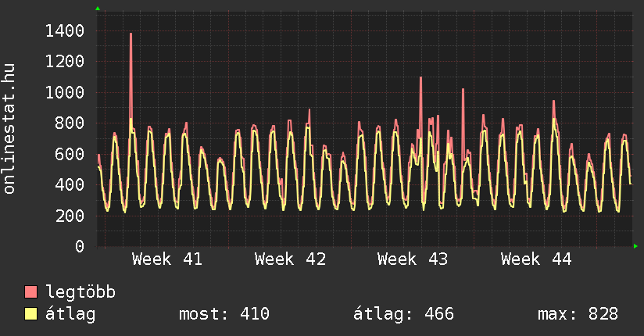Viewport: 644px width, 336px height.
Task: Click the 800 y-axis value
Action: tap(70, 123)
